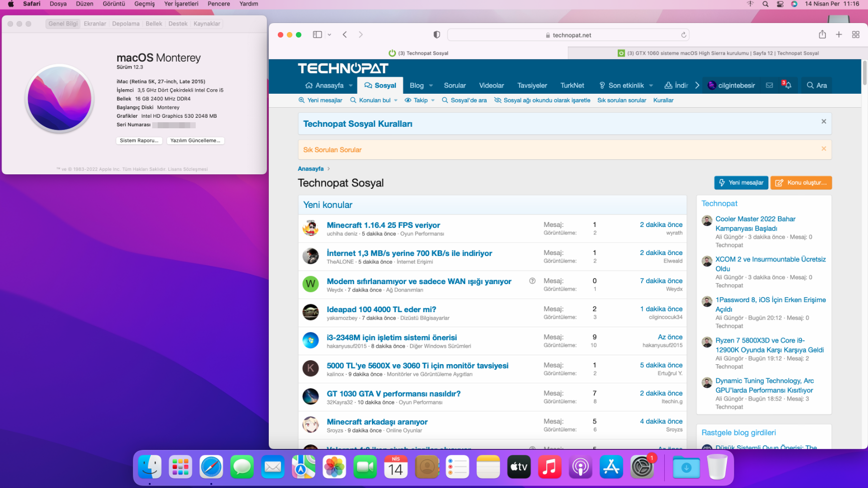Screen dimensions: 868x488
Task: Open the notifications bell with badge 3
Action: 787,85
